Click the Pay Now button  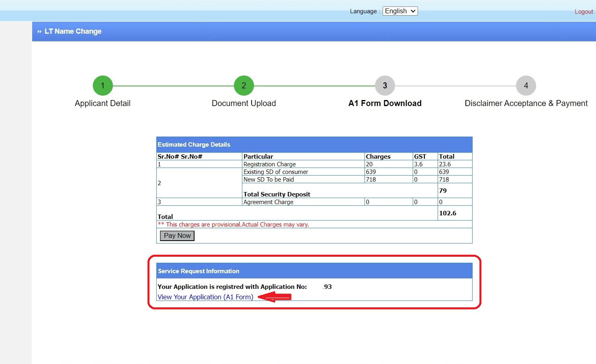pos(177,236)
